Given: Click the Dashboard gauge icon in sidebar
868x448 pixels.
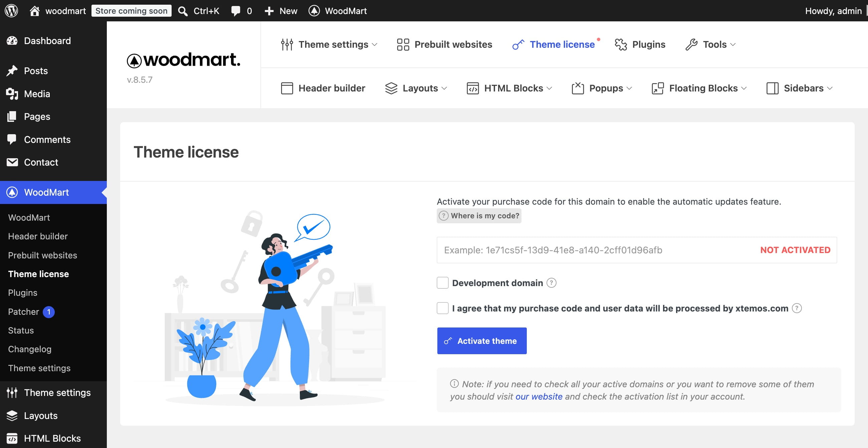Looking at the screenshot, I should [x=12, y=41].
